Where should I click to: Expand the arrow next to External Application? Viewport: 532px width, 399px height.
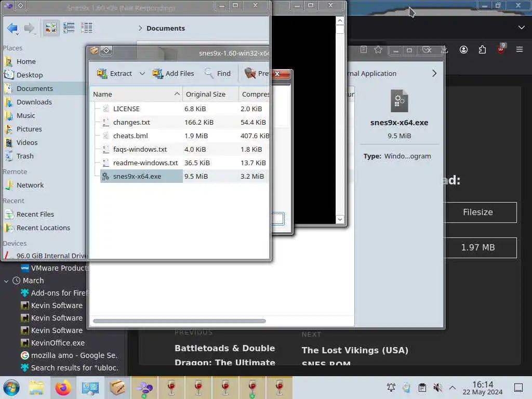434,74
